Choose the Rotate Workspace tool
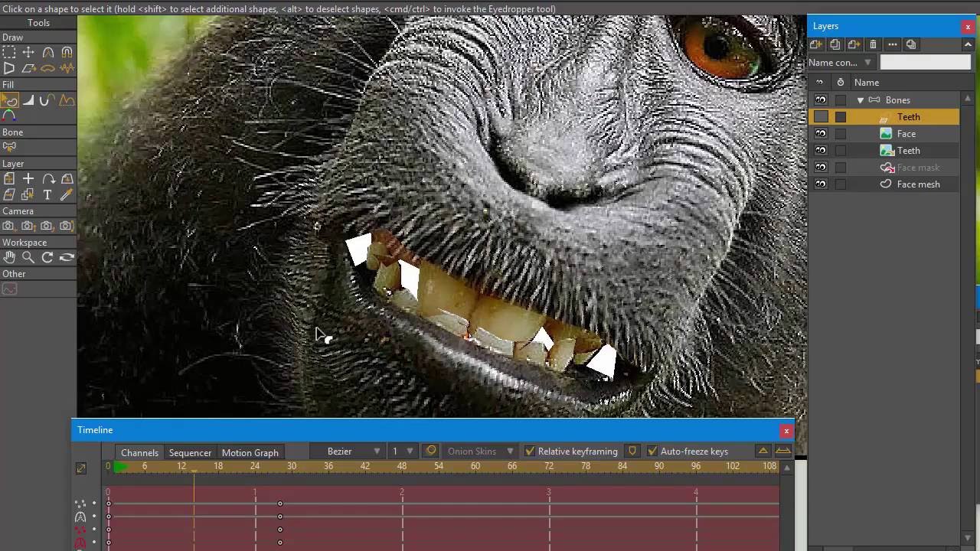 (47, 257)
